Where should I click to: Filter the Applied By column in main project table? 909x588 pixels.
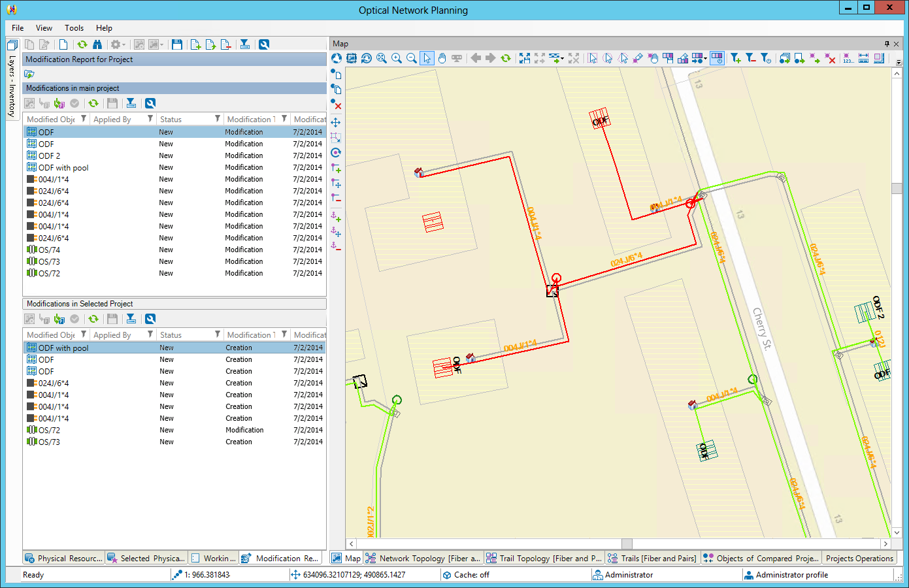click(x=150, y=119)
